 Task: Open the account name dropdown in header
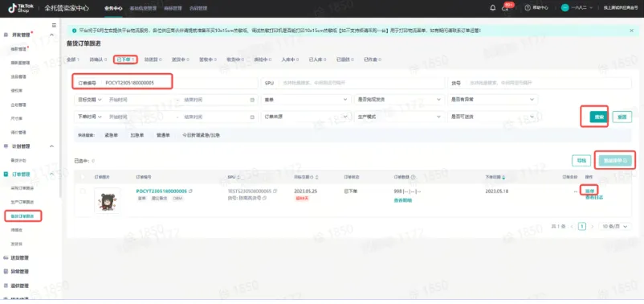[582, 8]
